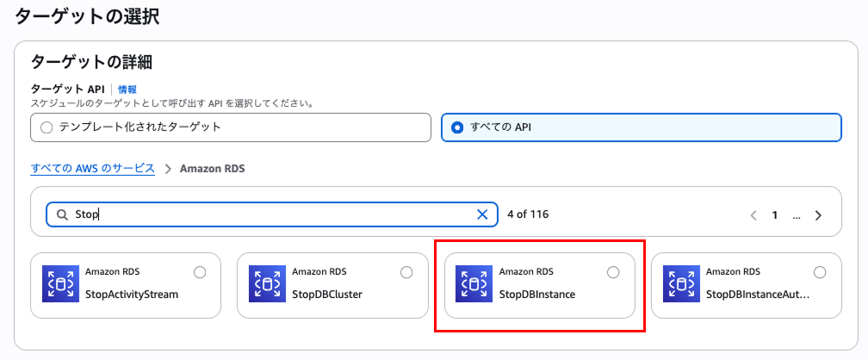Click the ターゲットの詳細 heading
Screen dimensions: 868x360
coord(92,62)
